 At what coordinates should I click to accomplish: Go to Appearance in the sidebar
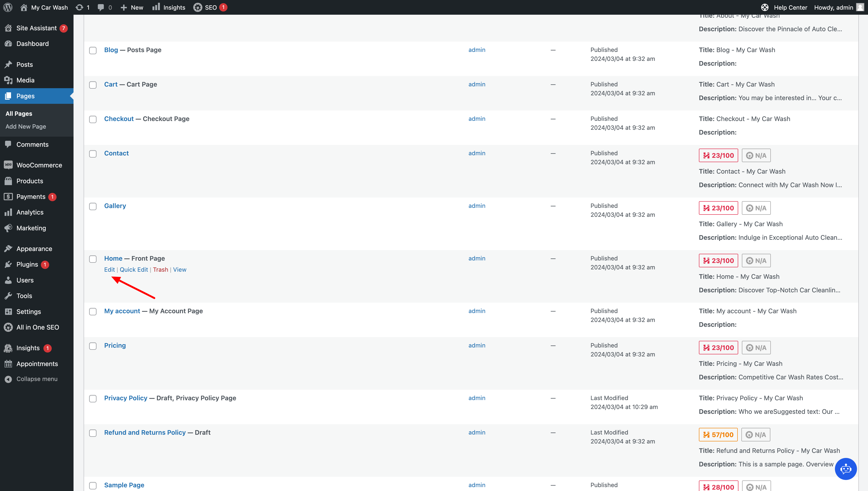pyautogui.click(x=34, y=248)
